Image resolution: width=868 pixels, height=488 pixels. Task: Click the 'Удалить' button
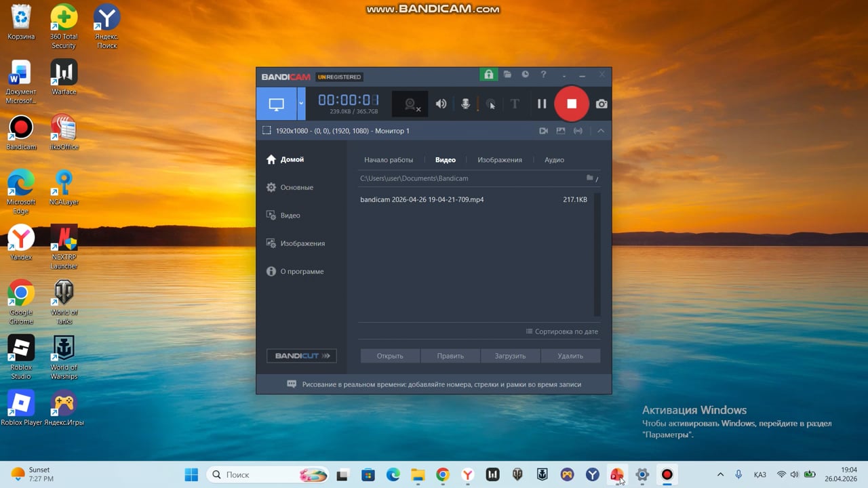point(570,356)
